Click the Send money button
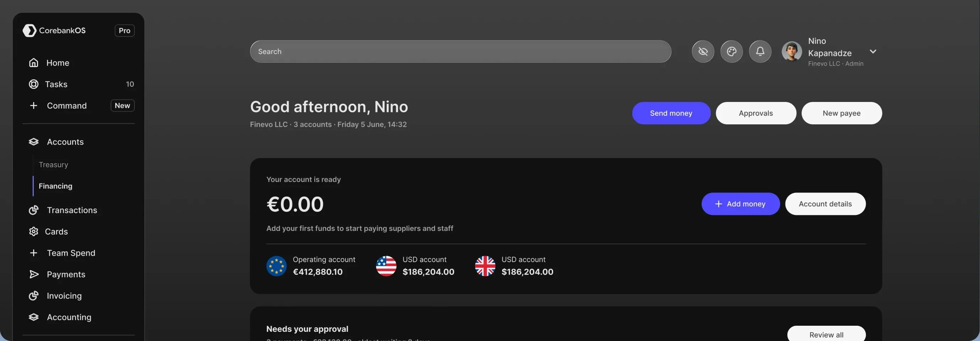This screenshot has height=341, width=980. [x=671, y=113]
